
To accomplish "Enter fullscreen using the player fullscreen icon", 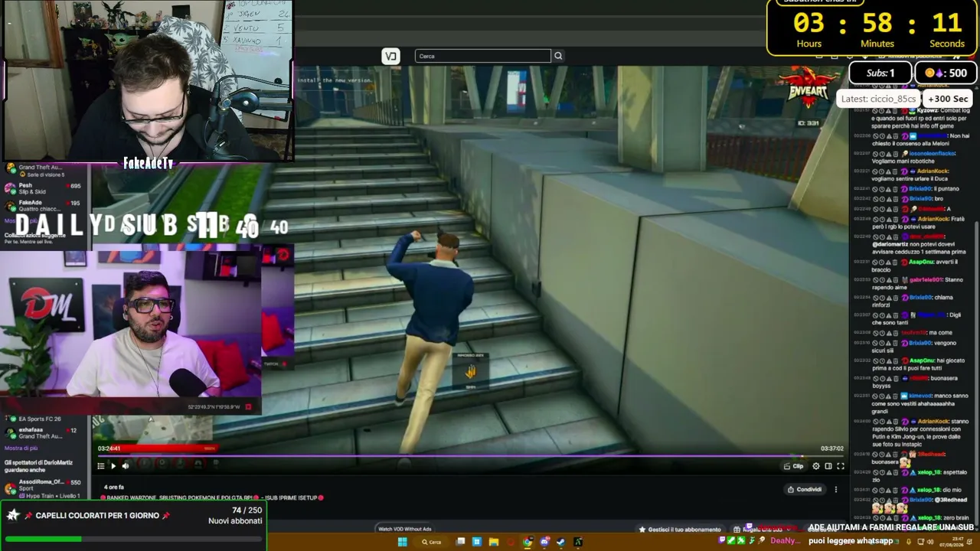I will pos(841,466).
